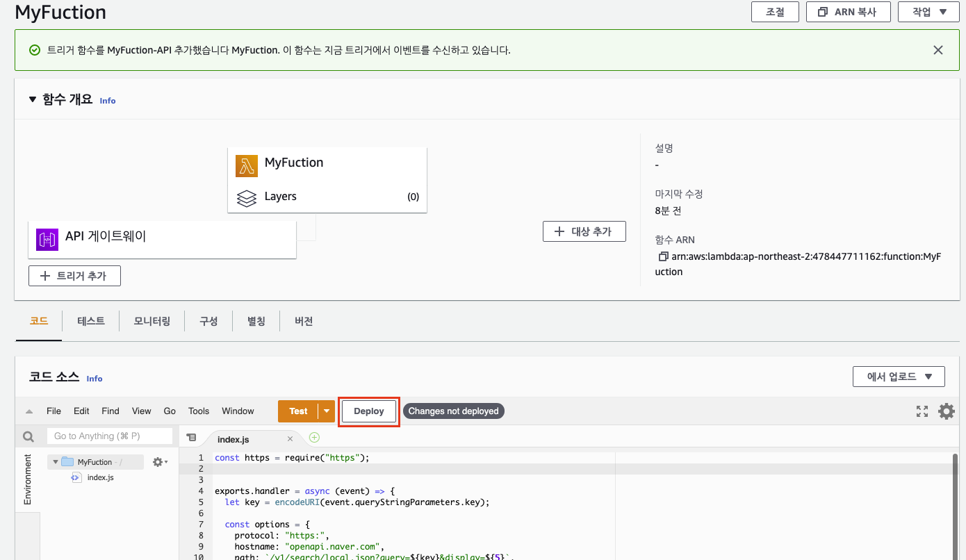
Task: Click the exports.handler code line
Action: click(x=304, y=491)
